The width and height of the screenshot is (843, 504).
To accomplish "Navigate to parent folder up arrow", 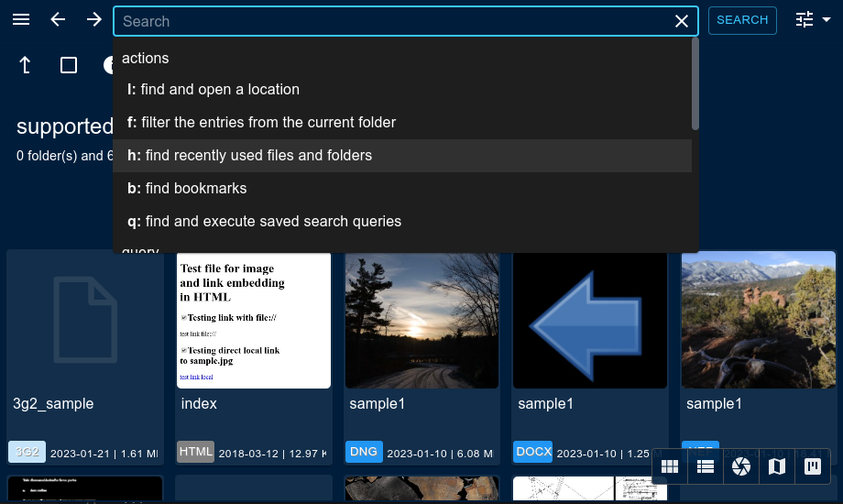I will click(x=25, y=65).
